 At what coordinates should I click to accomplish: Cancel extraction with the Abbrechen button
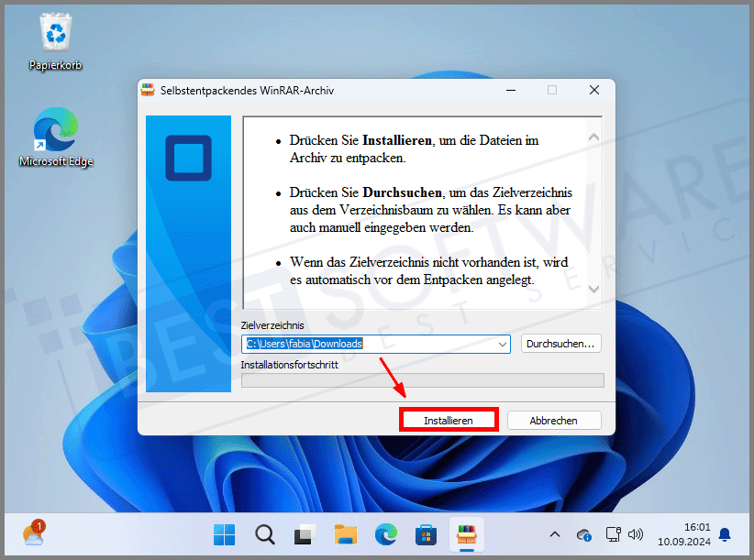click(554, 419)
